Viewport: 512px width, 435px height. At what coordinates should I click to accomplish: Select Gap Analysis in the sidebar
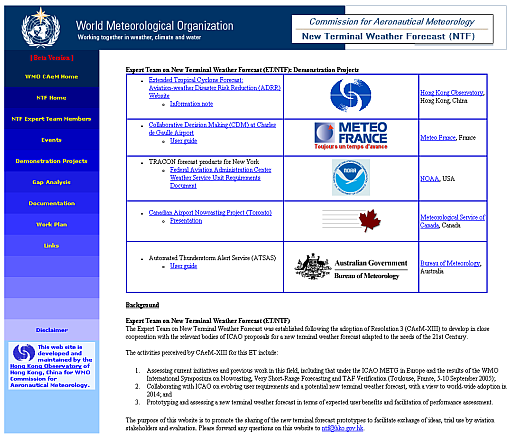(x=52, y=182)
